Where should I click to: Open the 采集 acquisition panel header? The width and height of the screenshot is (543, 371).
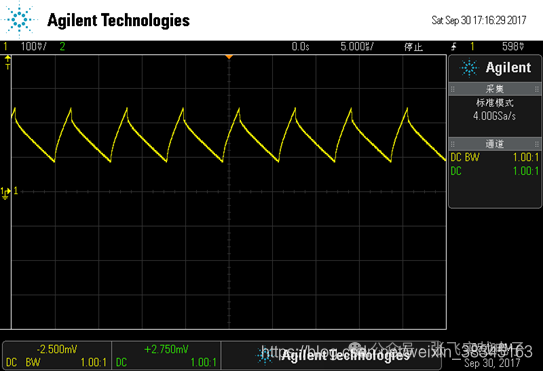495,89
